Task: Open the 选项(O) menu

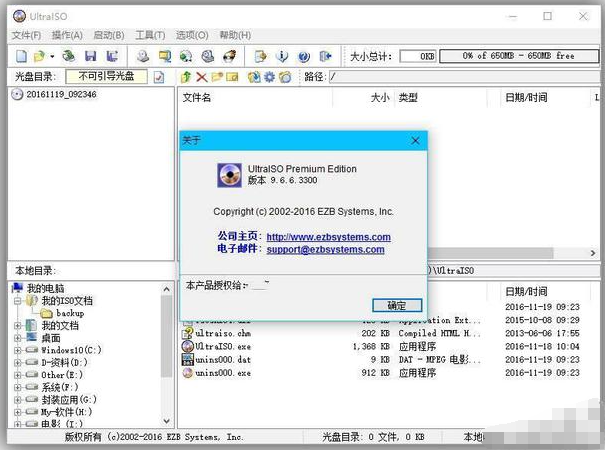Action: coord(192,36)
